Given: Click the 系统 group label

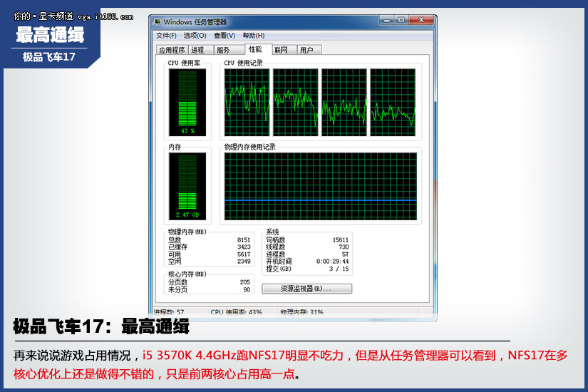Looking at the screenshot, I should pyautogui.click(x=272, y=232).
